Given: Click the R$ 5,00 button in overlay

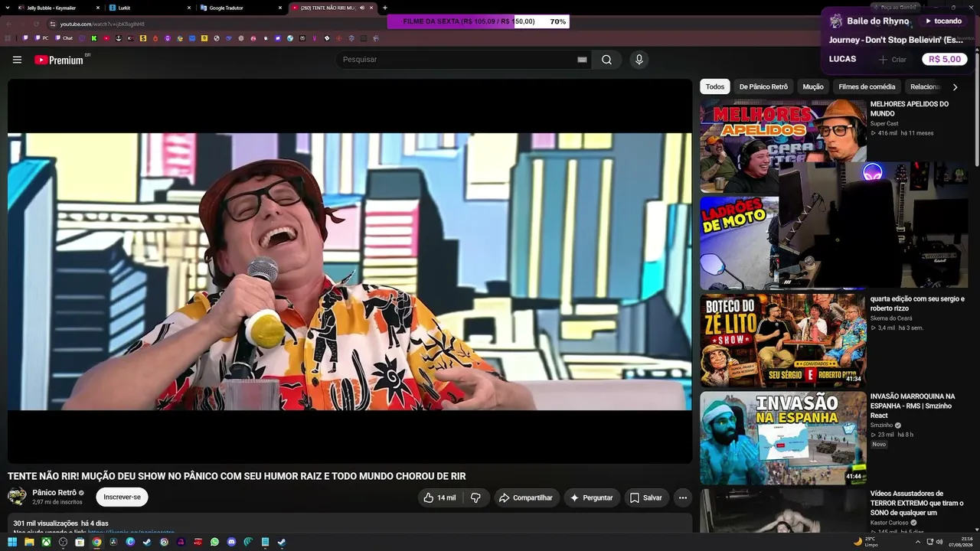Looking at the screenshot, I should (x=944, y=59).
